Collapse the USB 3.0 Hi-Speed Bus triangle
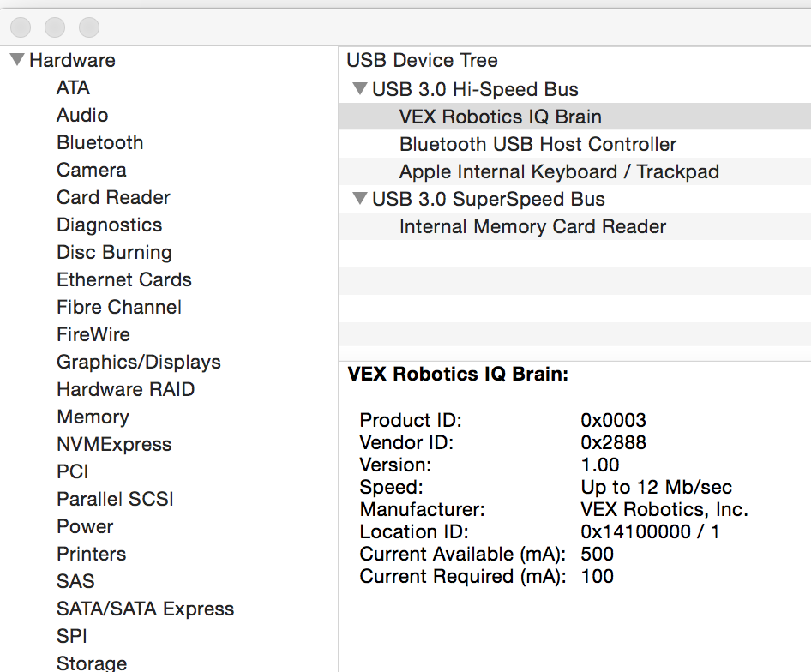 pyautogui.click(x=360, y=88)
